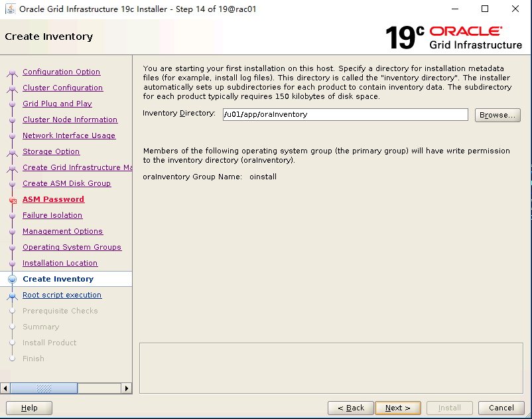Go to the Failure Isolation step
Screen dimensions: 532x419
52,215
